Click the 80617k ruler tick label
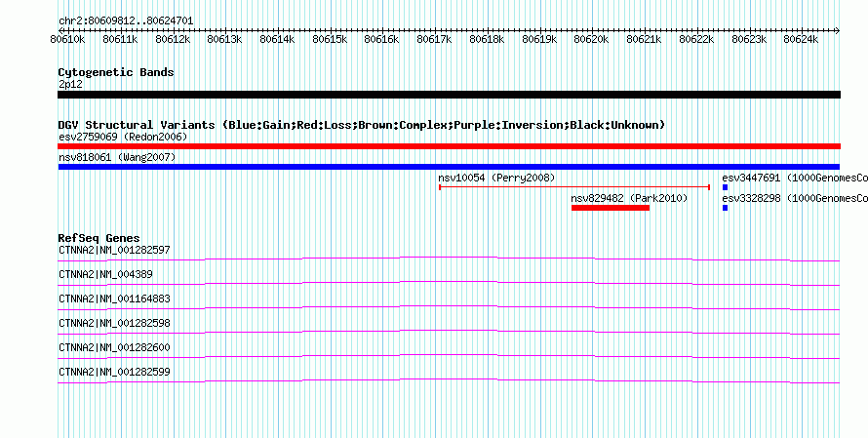Image resolution: width=868 pixels, height=438 pixels. 434,39
